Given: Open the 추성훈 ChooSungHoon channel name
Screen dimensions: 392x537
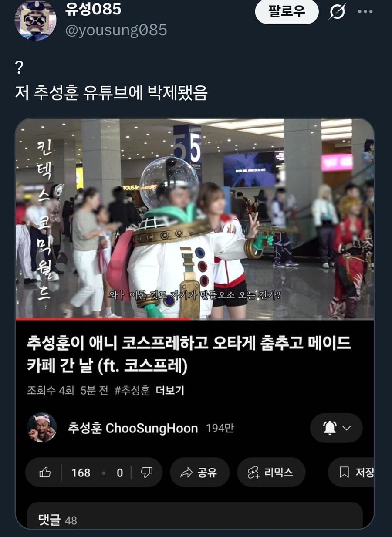Looking at the screenshot, I should coord(133,428).
